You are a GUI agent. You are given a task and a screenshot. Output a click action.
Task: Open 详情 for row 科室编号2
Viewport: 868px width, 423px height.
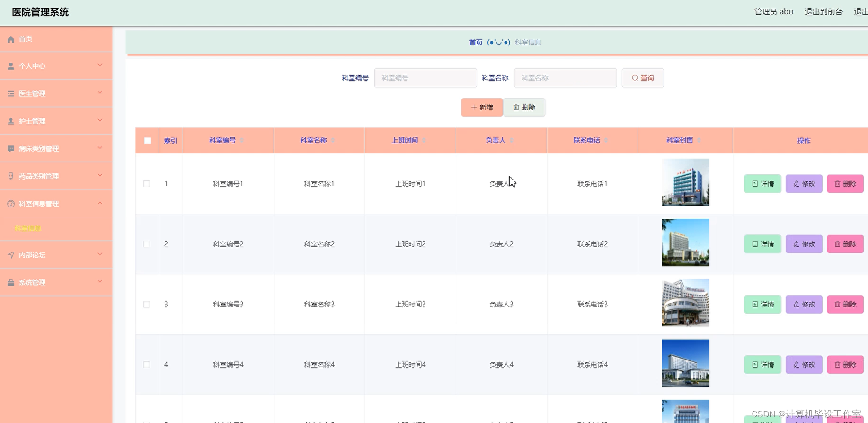click(x=762, y=244)
